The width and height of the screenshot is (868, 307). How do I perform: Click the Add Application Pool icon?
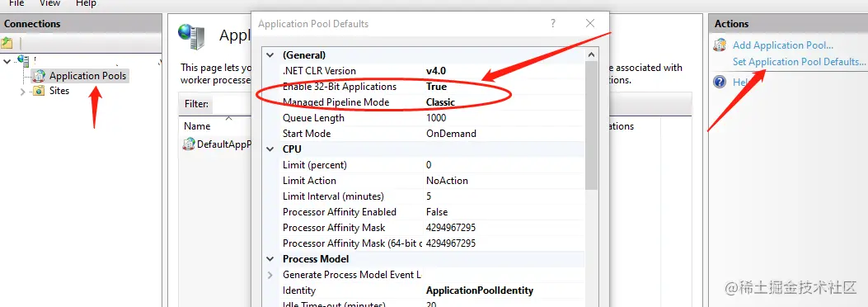[720, 45]
